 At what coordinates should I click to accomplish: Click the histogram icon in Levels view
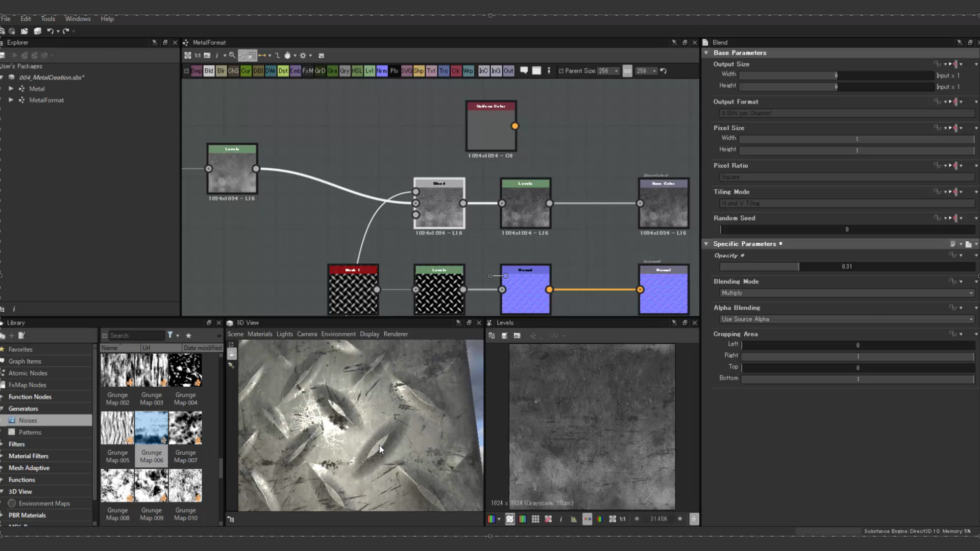point(574,519)
